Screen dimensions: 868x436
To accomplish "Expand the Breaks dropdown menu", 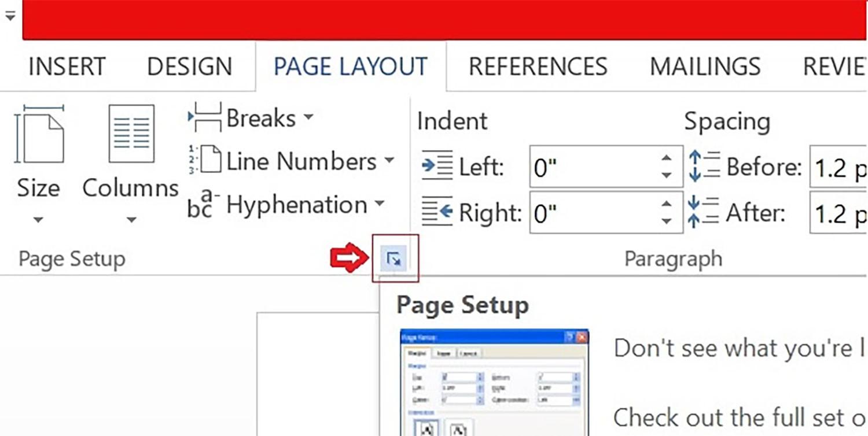I will click(308, 117).
